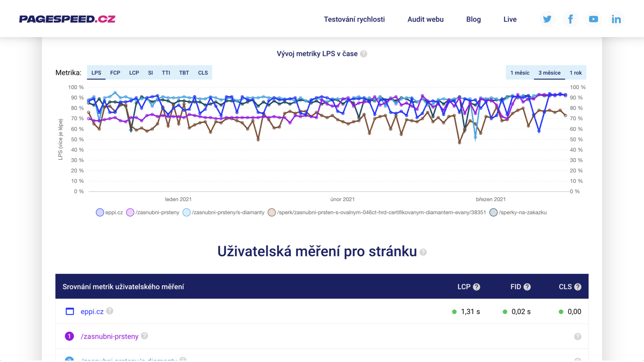Click help icon beside /zasnubni-prsteny link
644x362 pixels.
[145, 336]
